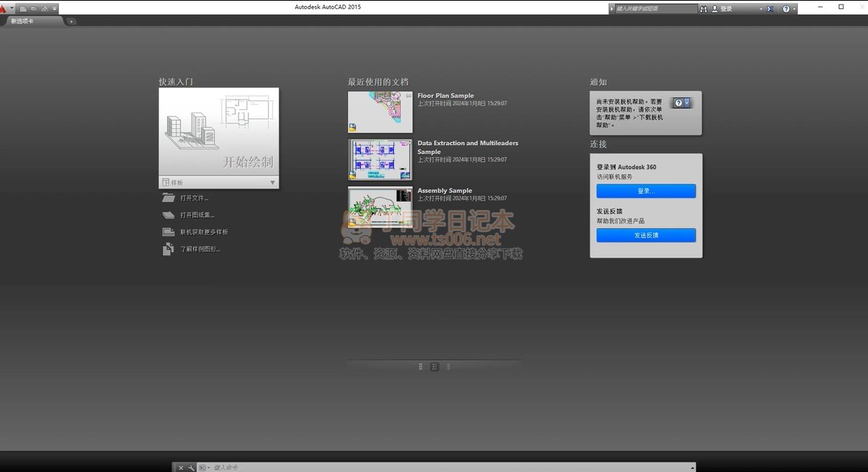868x472 pixels.
Task: Add a new tab with the plus button
Action: [71, 21]
